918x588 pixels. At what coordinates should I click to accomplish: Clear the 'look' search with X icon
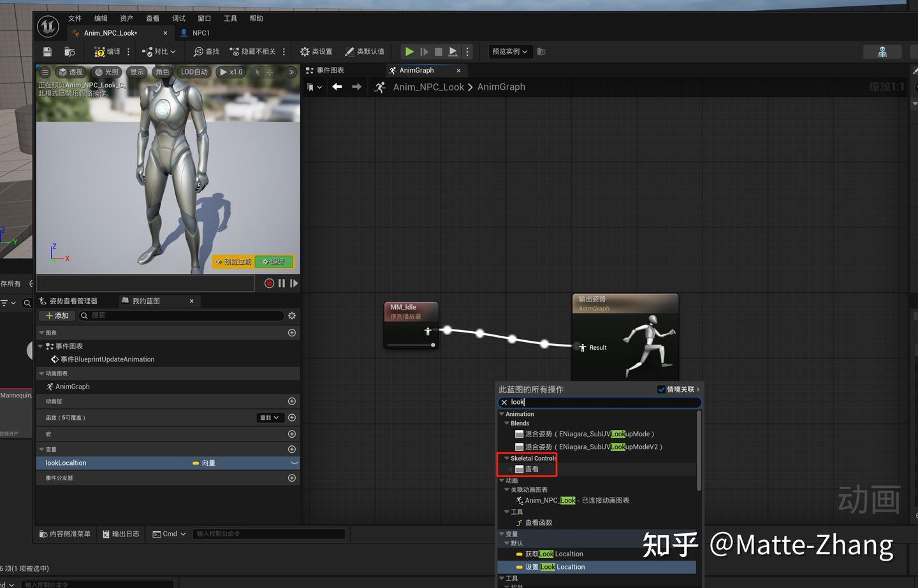[x=504, y=403]
